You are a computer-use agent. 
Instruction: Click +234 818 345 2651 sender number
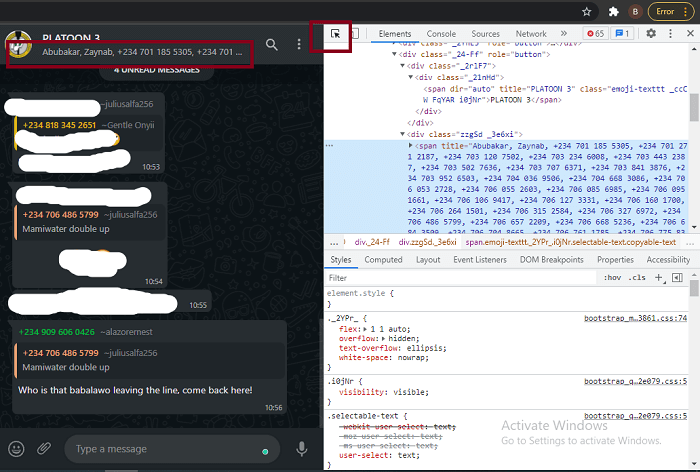(x=59, y=125)
